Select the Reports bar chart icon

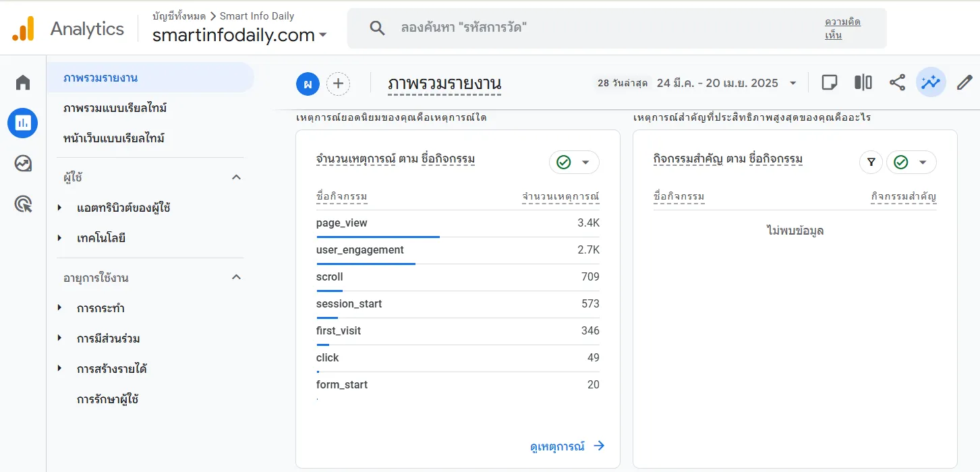[23, 123]
